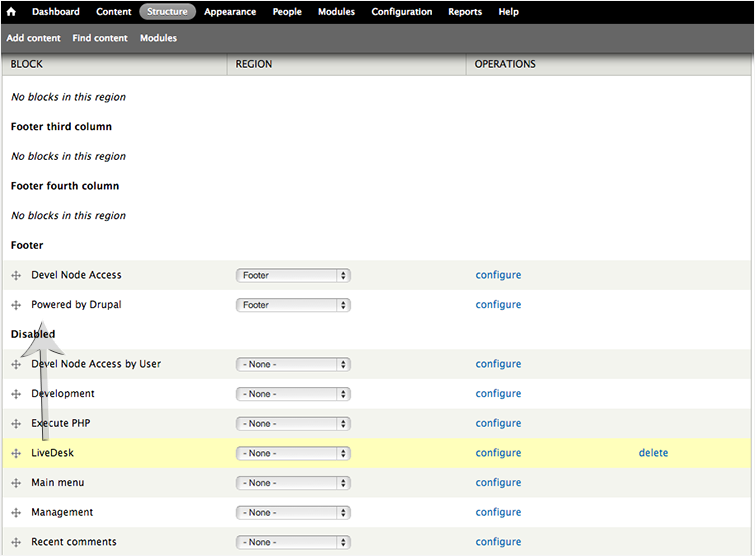The image size is (755, 556).
Task: Click drag handle beside Recent comments
Action: [x=16, y=542]
